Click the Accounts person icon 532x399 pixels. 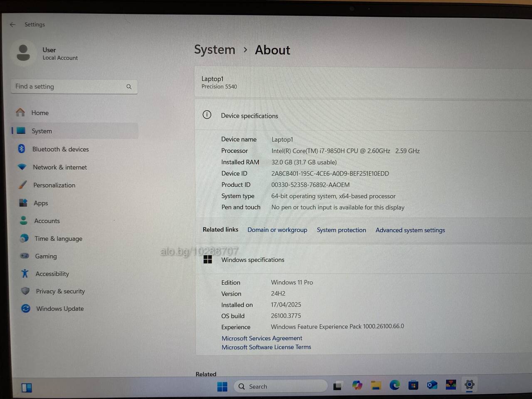pos(24,220)
